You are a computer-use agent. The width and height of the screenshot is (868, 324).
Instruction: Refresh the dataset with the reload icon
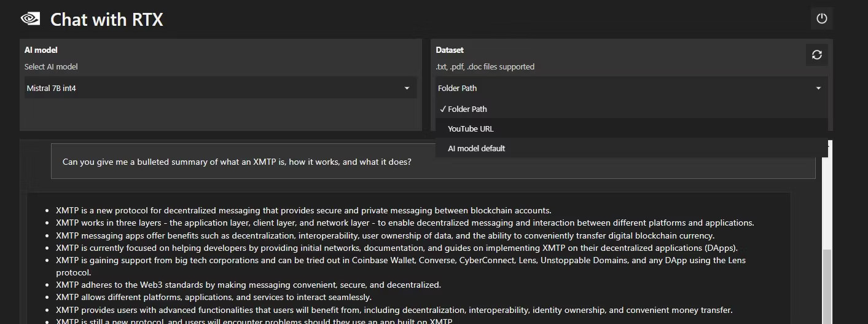pyautogui.click(x=816, y=55)
